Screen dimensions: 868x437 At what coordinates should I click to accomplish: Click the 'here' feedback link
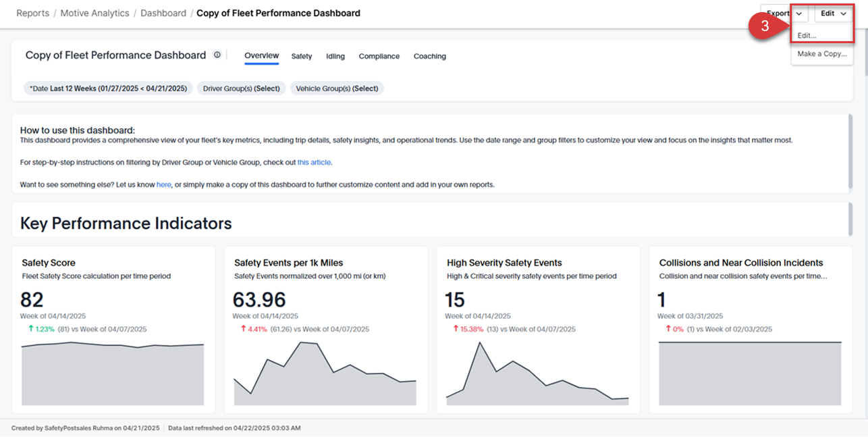(163, 184)
